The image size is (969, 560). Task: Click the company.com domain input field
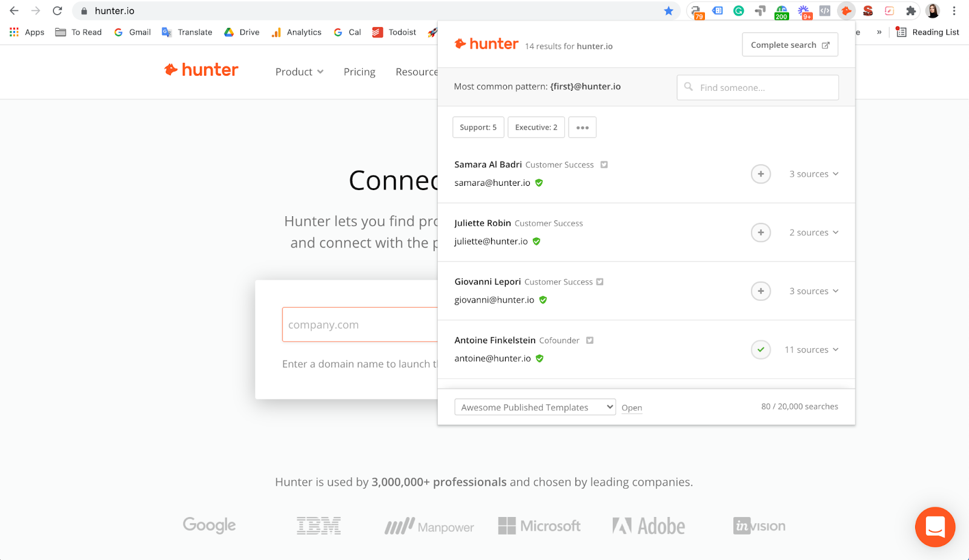(x=360, y=325)
